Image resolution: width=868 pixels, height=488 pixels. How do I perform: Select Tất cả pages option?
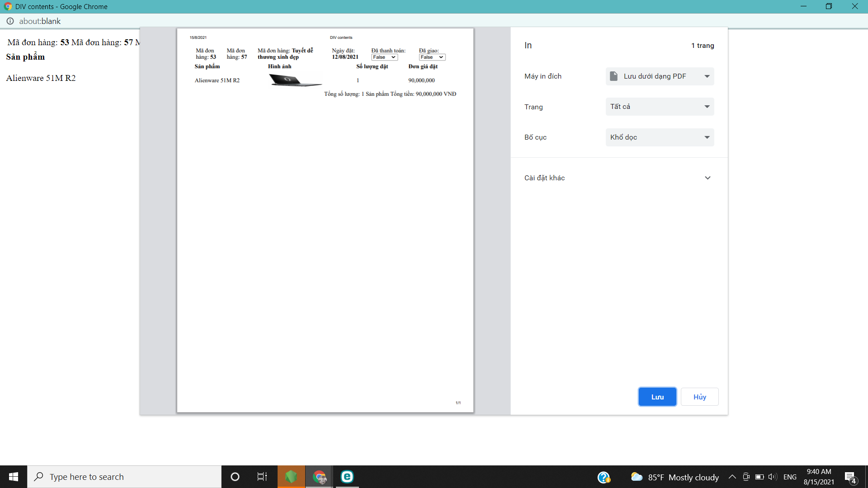coord(658,106)
